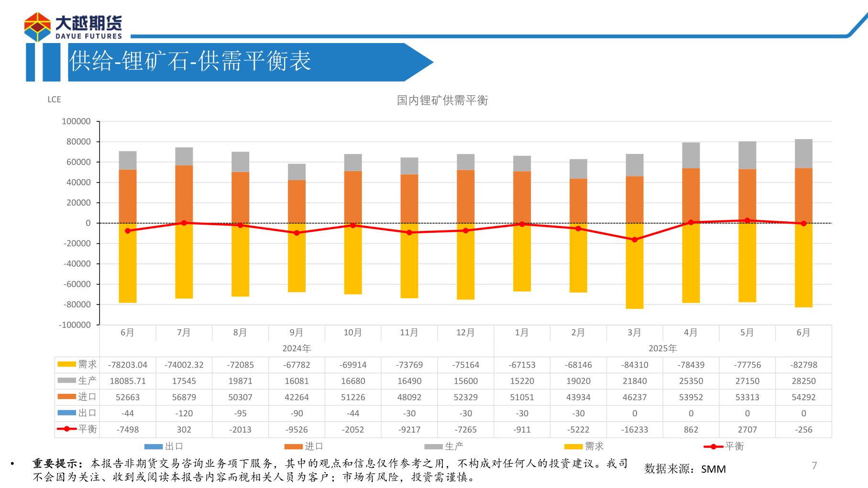The height and width of the screenshot is (488, 868).
Task: Click the blue 出口 icon in the data table
Action: pos(66,413)
